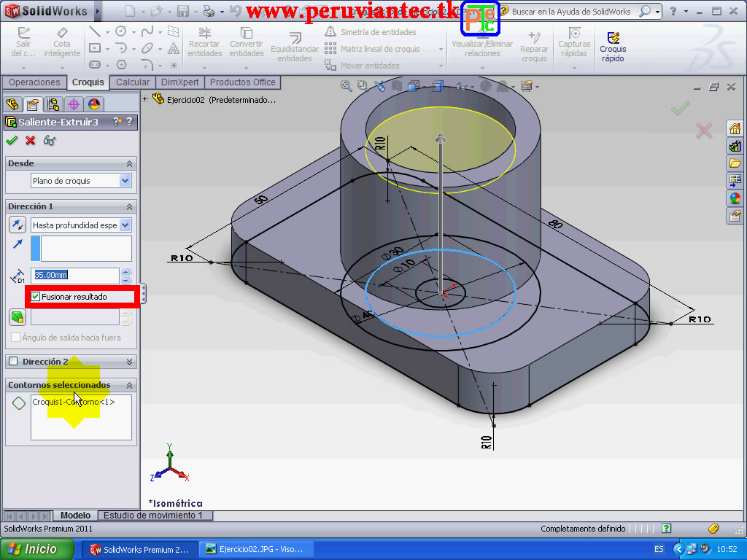Select the Rectangle sketch tool
Image resolution: width=747 pixels, height=560 pixels.
tap(95, 48)
